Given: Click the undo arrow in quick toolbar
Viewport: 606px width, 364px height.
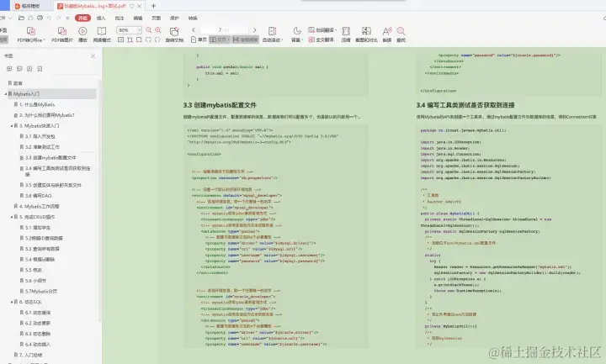Looking at the screenshot, I should tap(49, 18).
